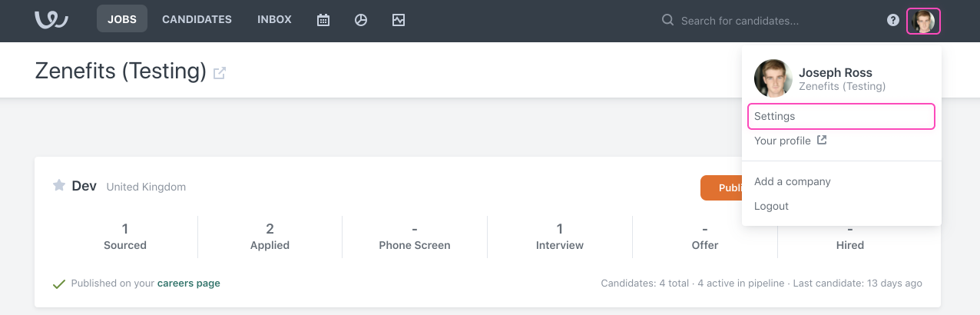Click external link icon next to Your profile

822,141
